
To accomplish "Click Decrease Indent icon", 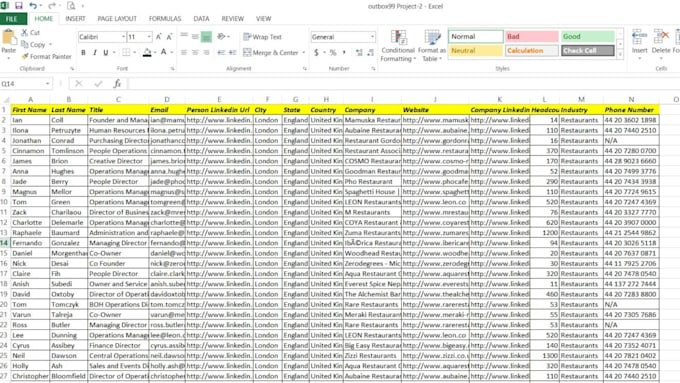I will pyautogui.click(x=221, y=52).
